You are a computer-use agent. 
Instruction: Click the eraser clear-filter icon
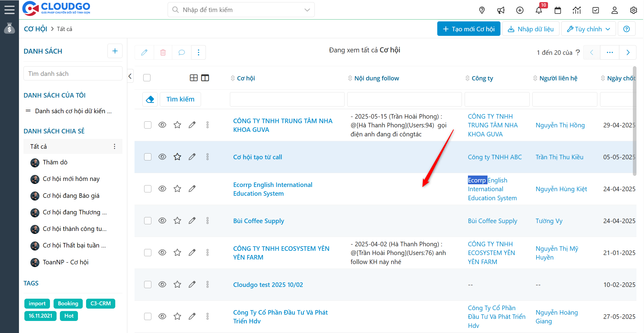point(150,99)
